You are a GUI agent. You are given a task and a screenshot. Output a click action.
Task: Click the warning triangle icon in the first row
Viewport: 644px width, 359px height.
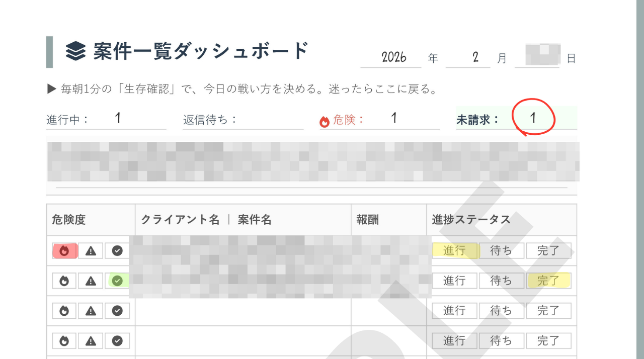point(91,250)
